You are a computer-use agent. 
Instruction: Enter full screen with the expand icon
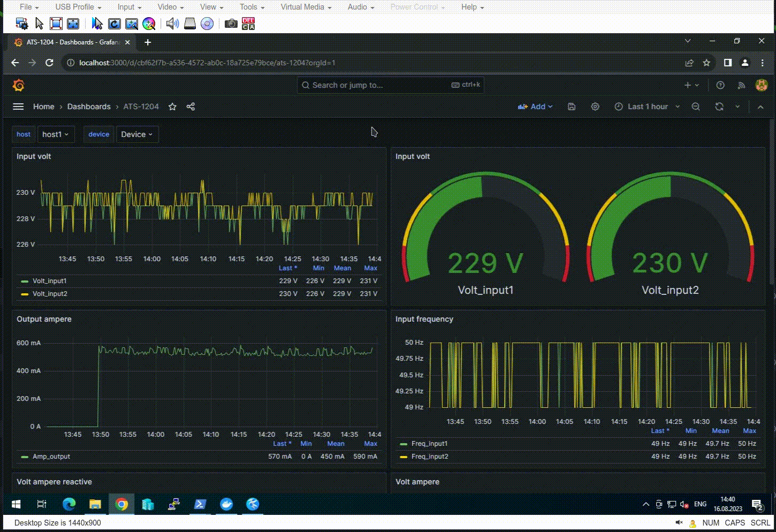pos(56,24)
